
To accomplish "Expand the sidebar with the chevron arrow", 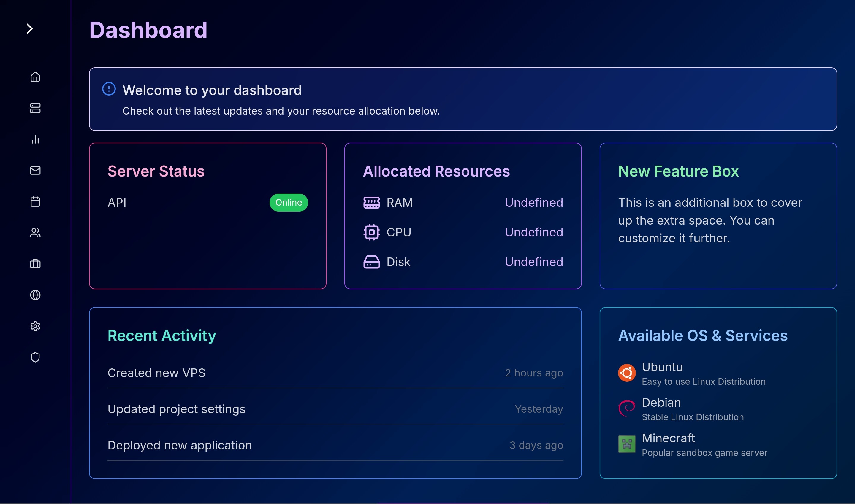I will [30, 28].
